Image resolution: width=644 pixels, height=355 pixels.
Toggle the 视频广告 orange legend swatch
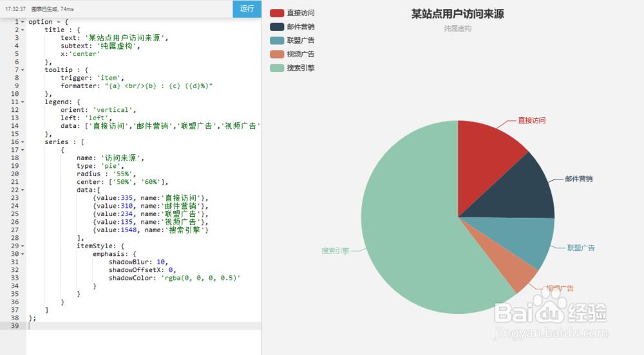277,54
